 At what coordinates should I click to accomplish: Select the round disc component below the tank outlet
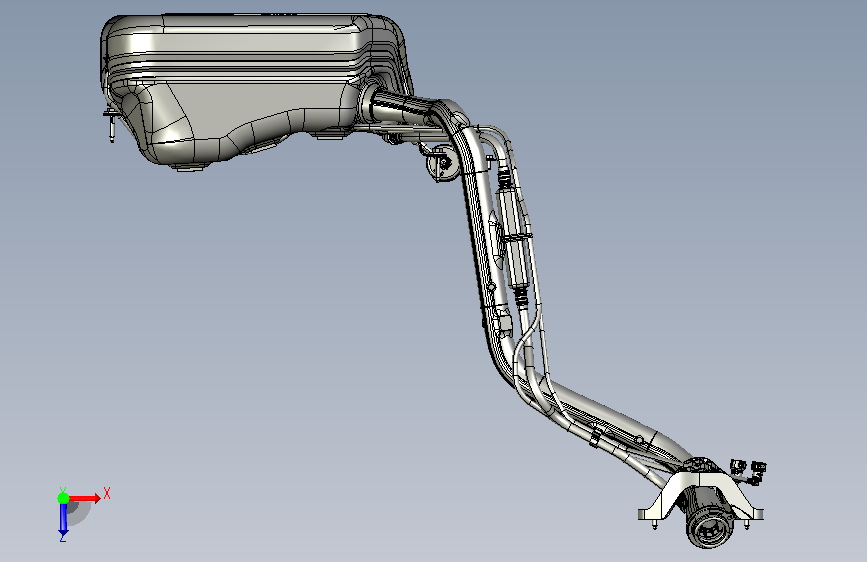coord(442,164)
